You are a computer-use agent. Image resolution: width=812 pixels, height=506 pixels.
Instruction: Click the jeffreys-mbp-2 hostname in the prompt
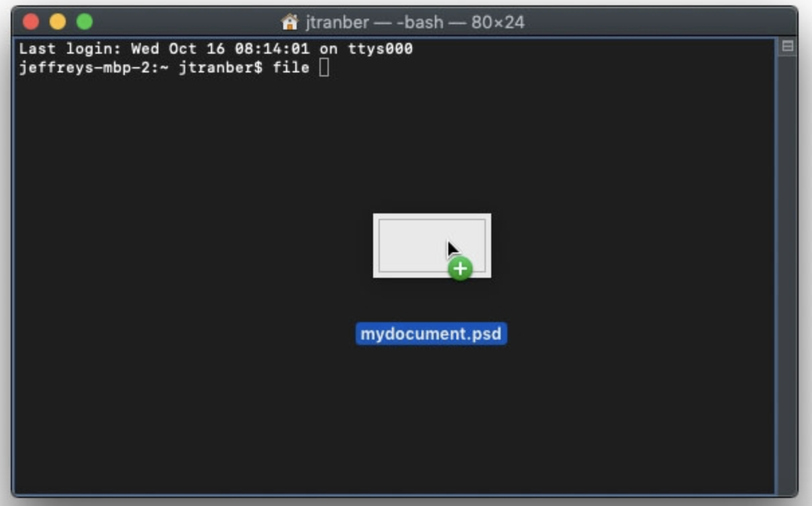pos(84,68)
